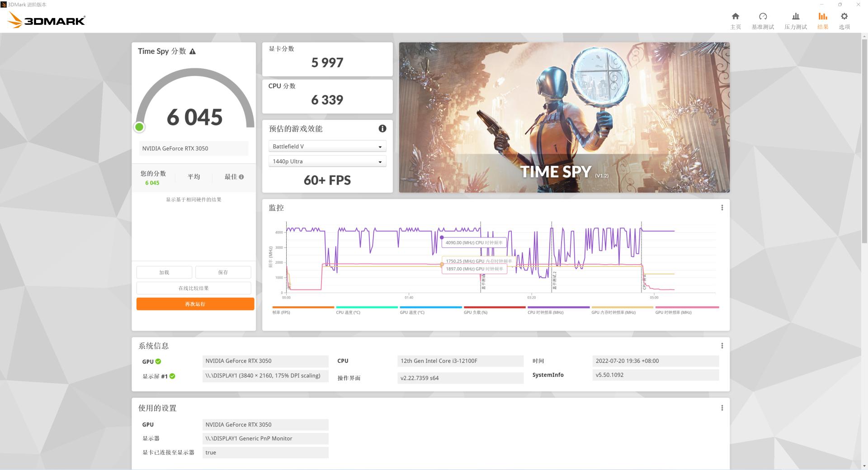Click the green marker on the score gauge
Image resolution: width=868 pixels, height=470 pixels.
[x=139, y=127]
